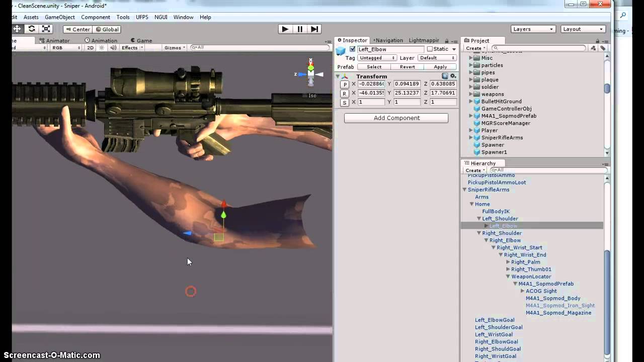Toggle Global coordinate space button
Viewport: 644px width, 362px height.
[x=107, y=29]
